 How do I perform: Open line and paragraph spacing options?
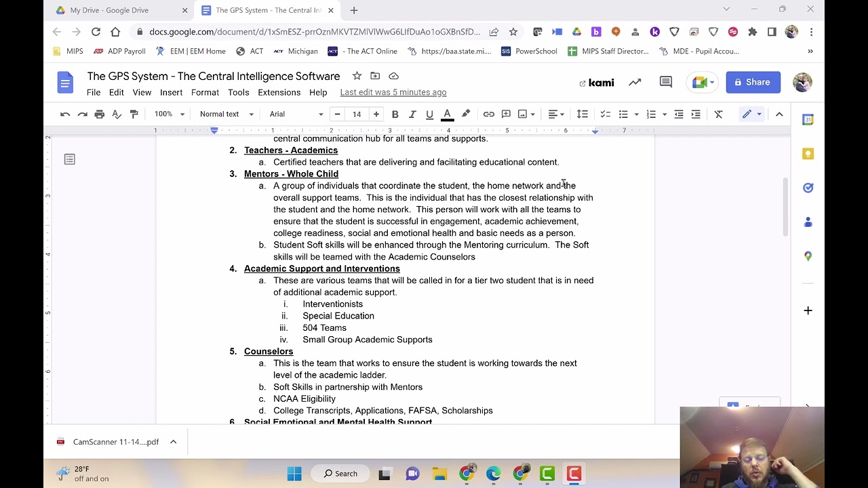tap(582, 114)
